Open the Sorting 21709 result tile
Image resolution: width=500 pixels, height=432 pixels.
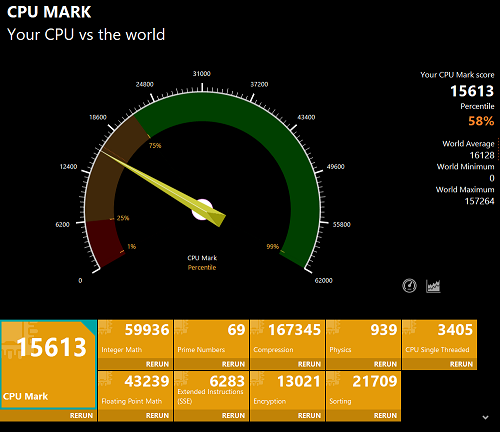tap(363, 391)
